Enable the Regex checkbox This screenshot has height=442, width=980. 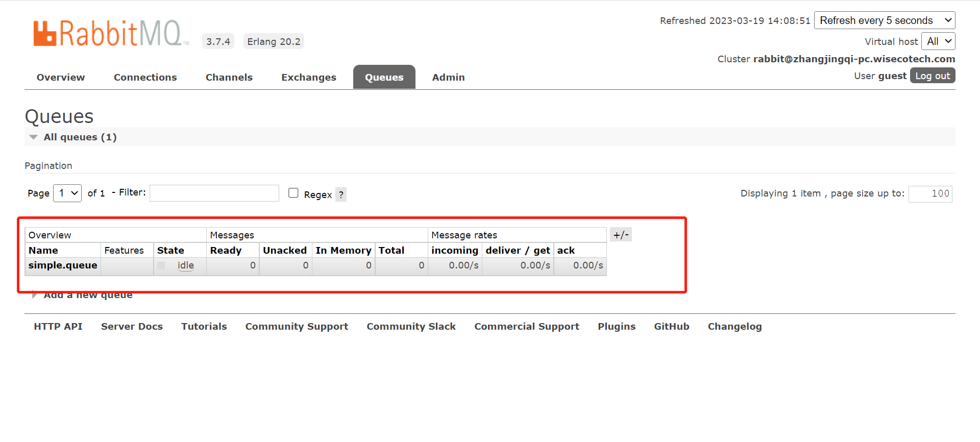293,193
